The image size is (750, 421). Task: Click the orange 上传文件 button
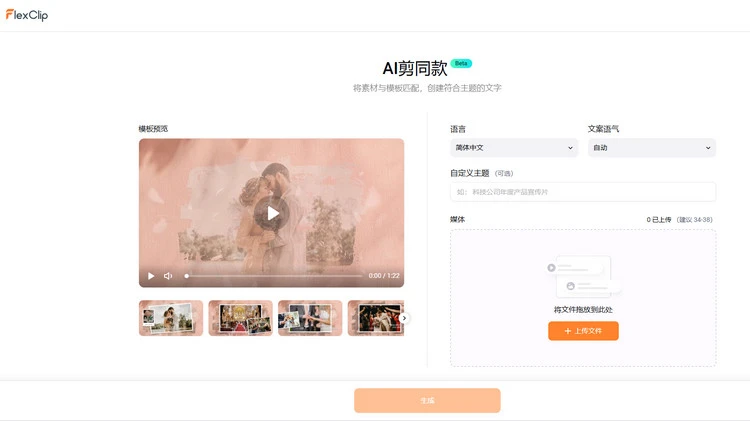click(x=583, y=331)
